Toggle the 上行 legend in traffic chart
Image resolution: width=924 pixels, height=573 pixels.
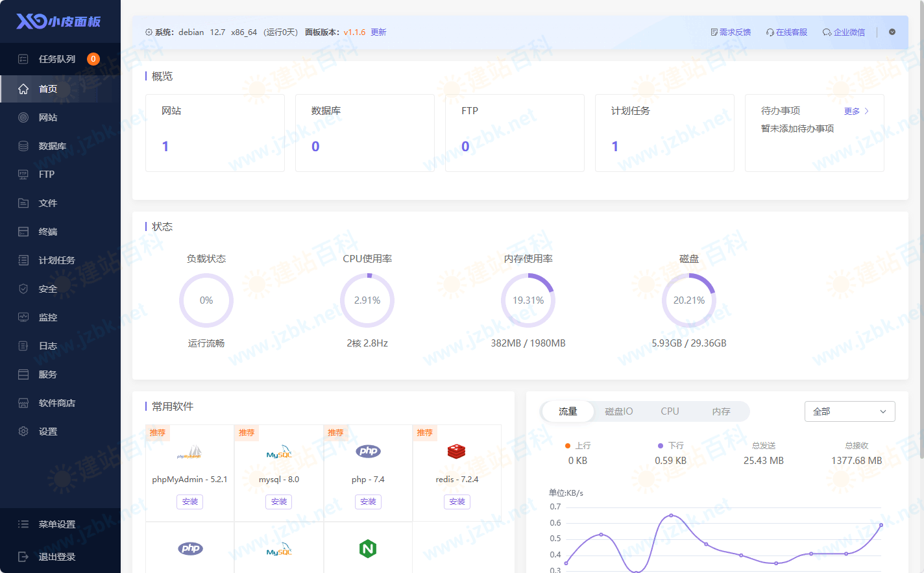pyautogui.click(x=577, y=446)
